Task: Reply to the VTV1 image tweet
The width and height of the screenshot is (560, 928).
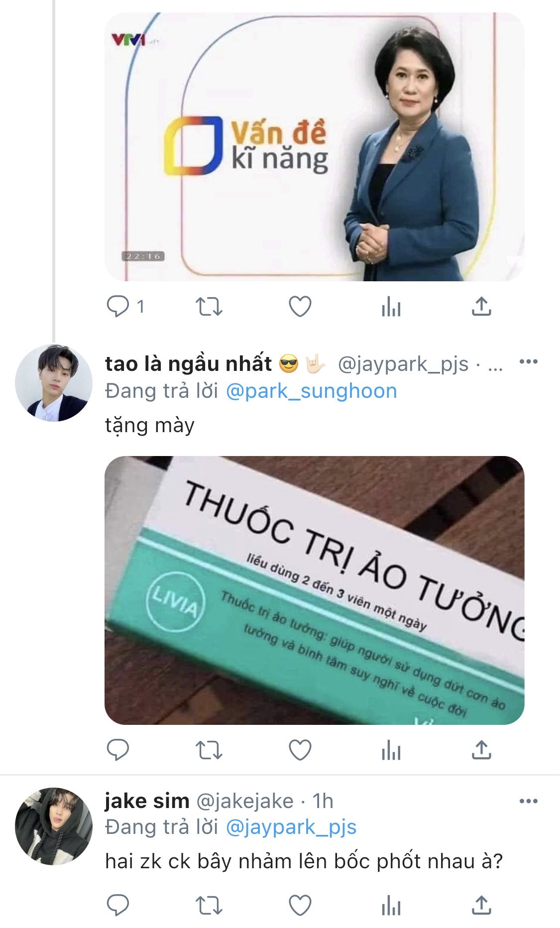Action: click(x=118, y=307)
